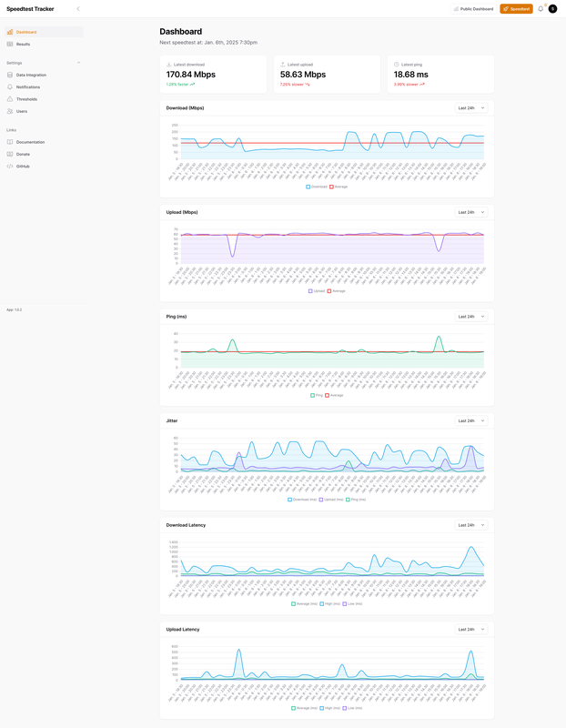This screenshot has width=566, height=728.
Task: Click the Documentation book icon
Action: click(10, 142)
